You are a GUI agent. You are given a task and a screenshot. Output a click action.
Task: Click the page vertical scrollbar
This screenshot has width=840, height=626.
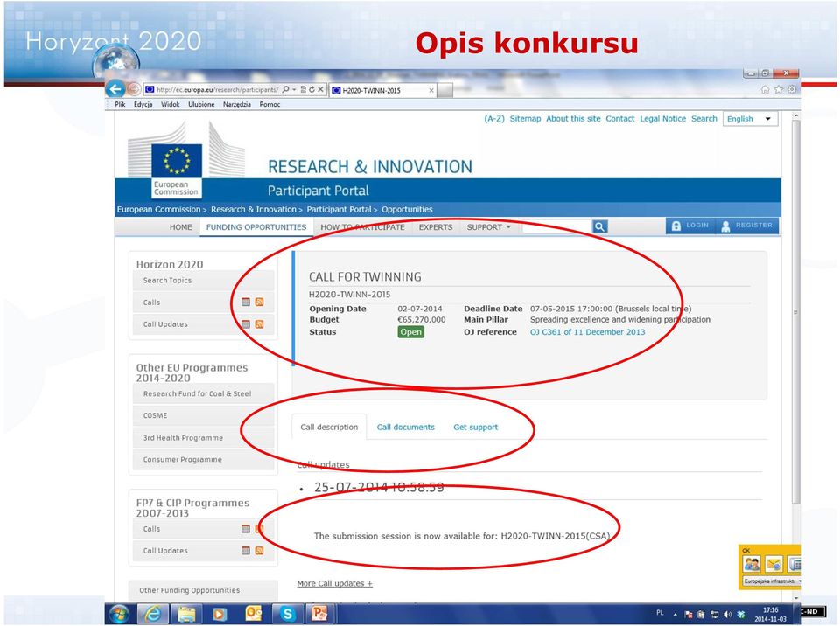pos(795,312)
